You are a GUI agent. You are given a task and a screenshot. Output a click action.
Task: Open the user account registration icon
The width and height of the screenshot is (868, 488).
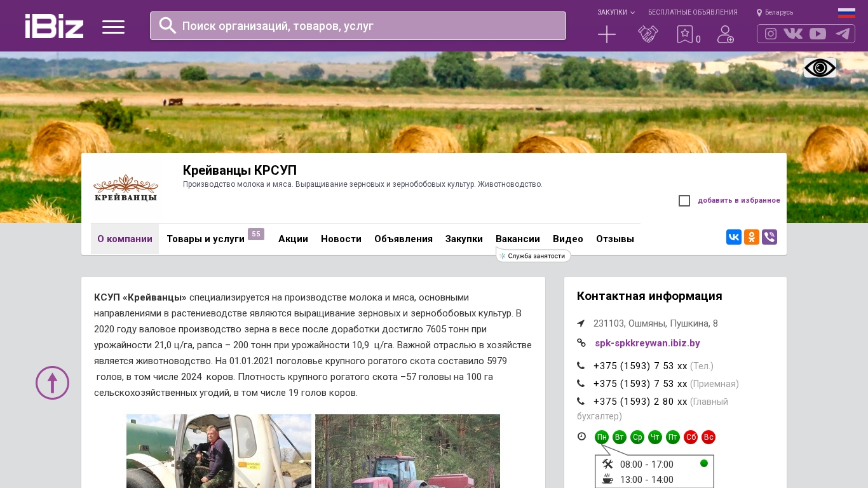(726, 34)
